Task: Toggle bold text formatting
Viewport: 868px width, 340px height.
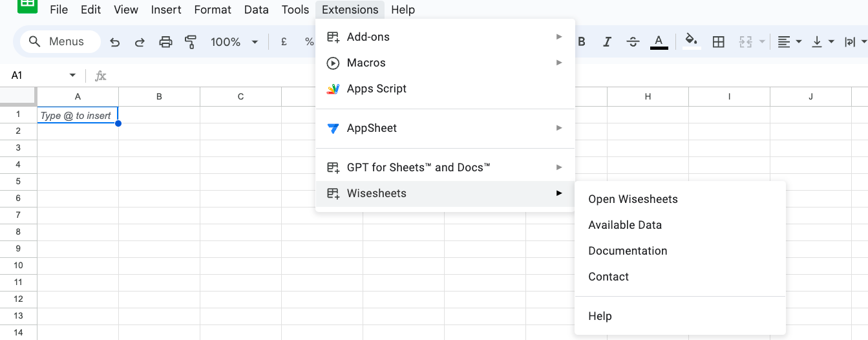Action: click(582, 42)
